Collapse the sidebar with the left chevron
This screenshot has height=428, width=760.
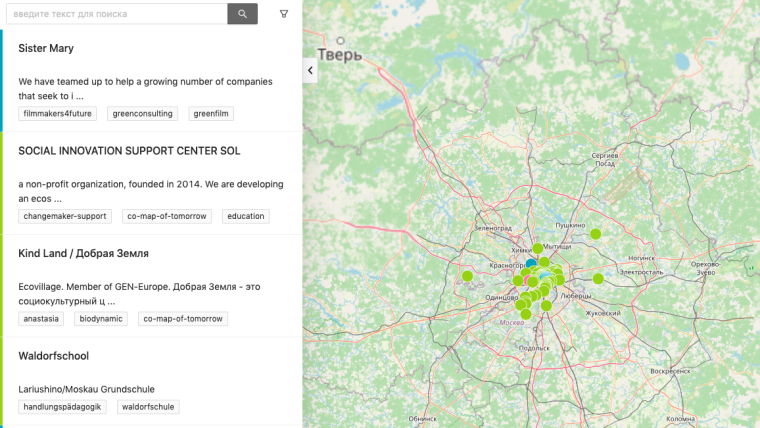pos(310,70)
